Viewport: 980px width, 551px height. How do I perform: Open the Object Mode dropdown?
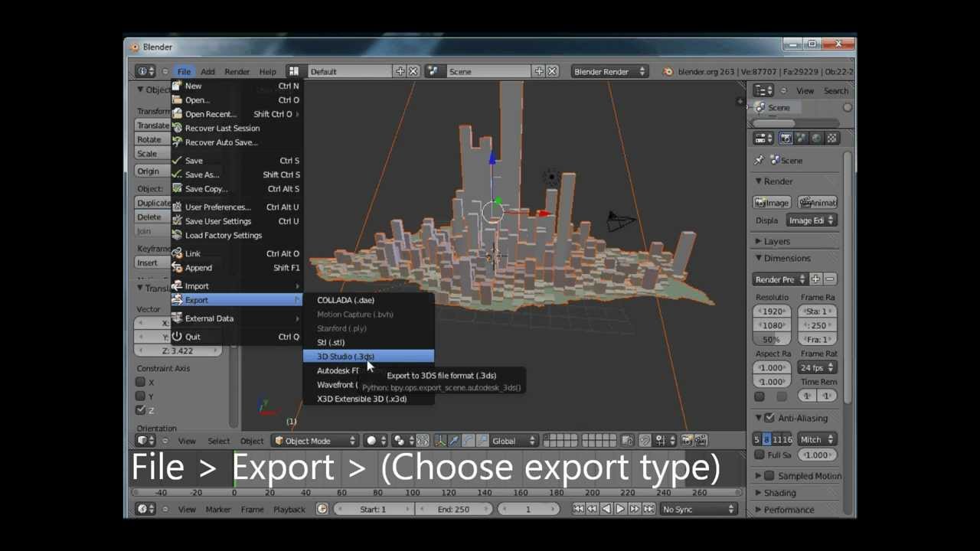315,441
